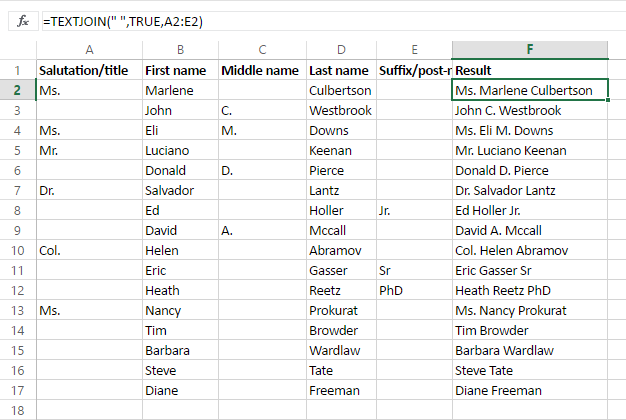This screenshot has width=626, height=420.
Task: Select entire row 17 via its header
Action: pyautogui.click(x=17, y=390)
